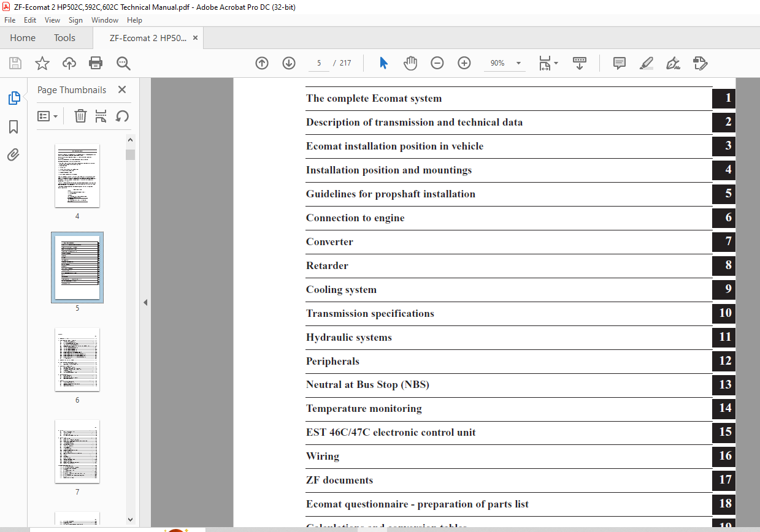This screenshot has height=532, width=760.
Task: Go to previous page arrow
Action: (262, 63)
